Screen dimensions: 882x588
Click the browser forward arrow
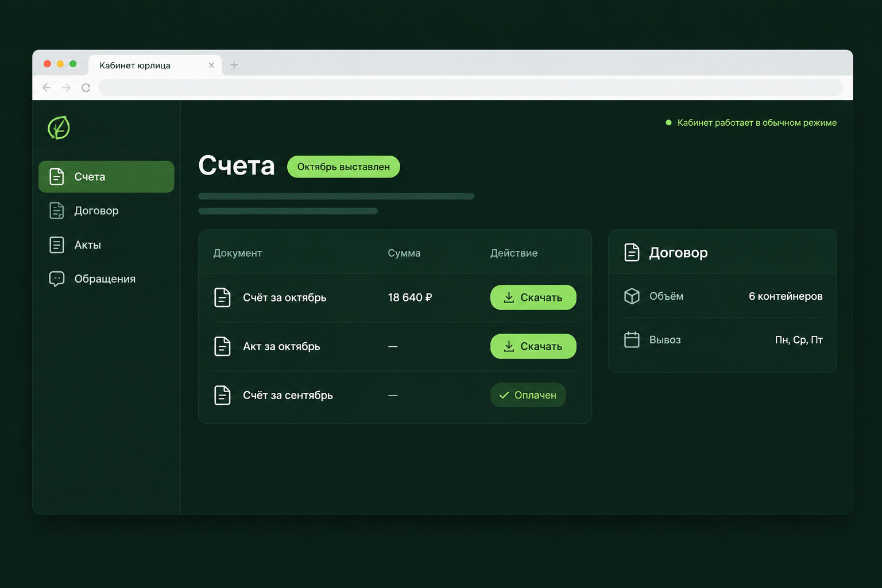click(x=67, y=87)
